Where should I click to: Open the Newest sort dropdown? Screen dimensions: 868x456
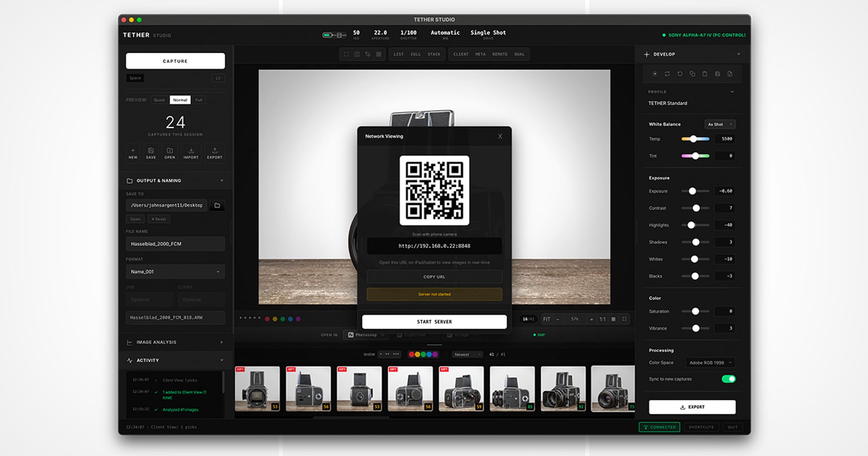click(467, 354)
